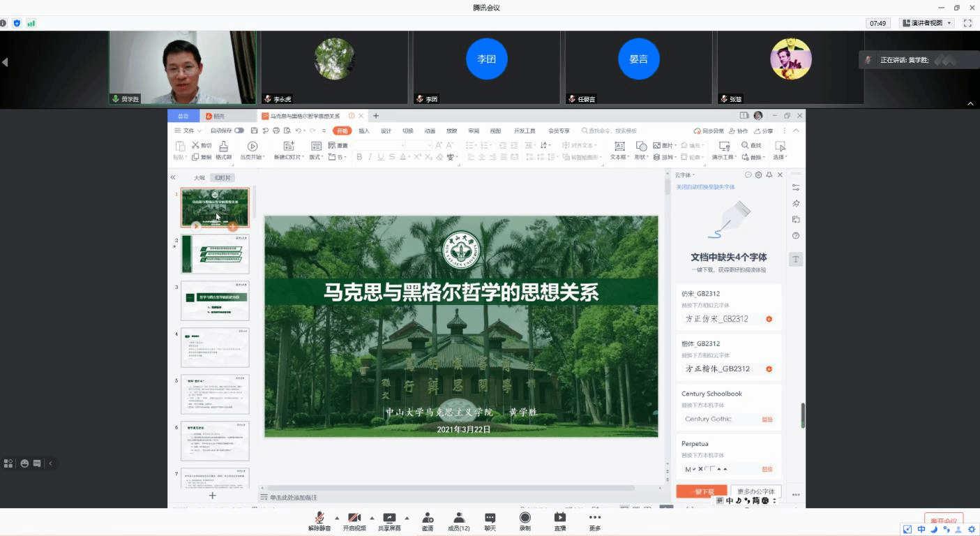Open the 邀请 invite participants icon
Viewport: 980px width, 536px height.
(x=428, y=518)
